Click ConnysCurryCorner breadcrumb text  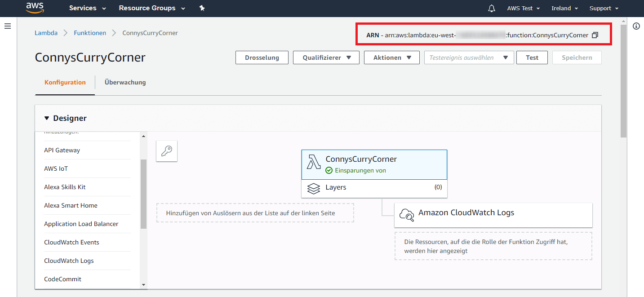150,33
